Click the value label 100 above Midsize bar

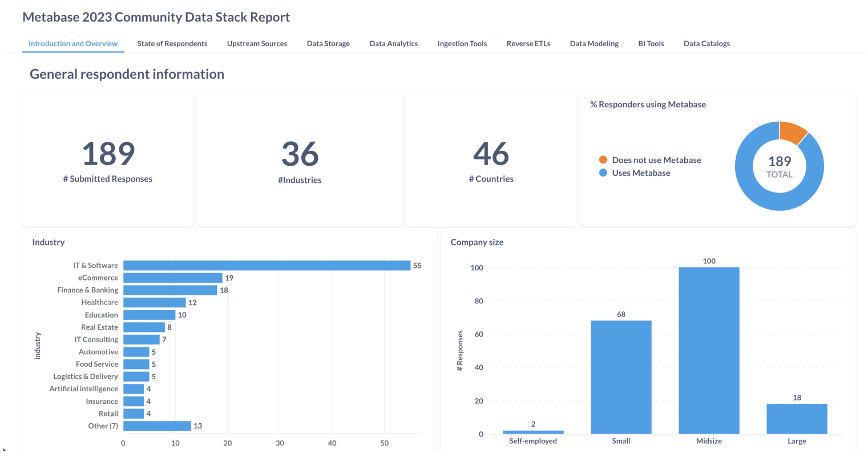[x=709, y=261]
